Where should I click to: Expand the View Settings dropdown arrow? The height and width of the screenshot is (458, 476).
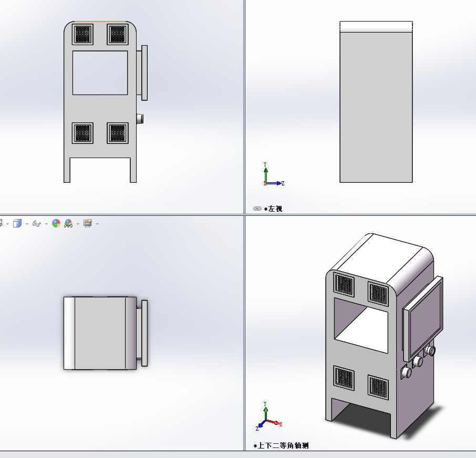tap(97, 224)
